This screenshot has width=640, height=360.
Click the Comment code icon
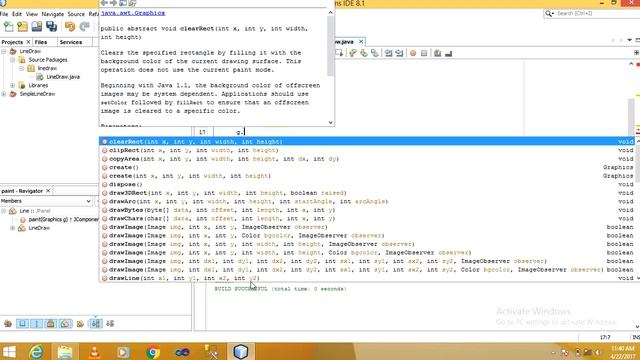pos(438,53)
